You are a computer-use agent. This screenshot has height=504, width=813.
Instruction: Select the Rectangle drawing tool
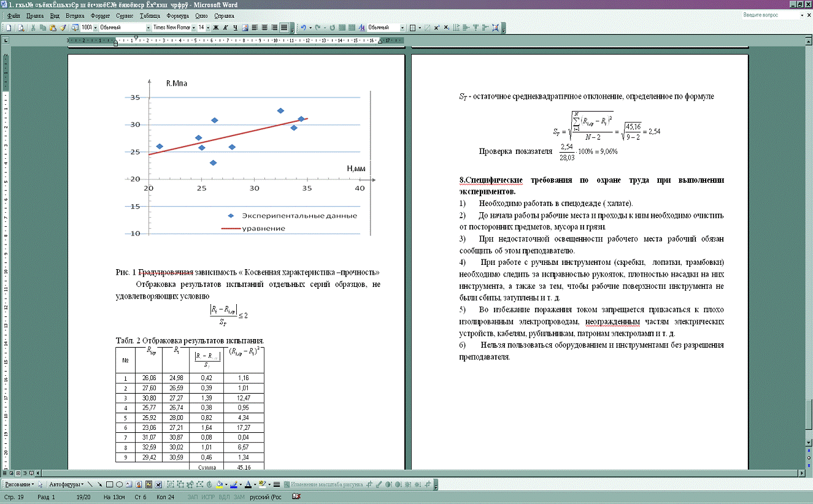tap(110, 484)
